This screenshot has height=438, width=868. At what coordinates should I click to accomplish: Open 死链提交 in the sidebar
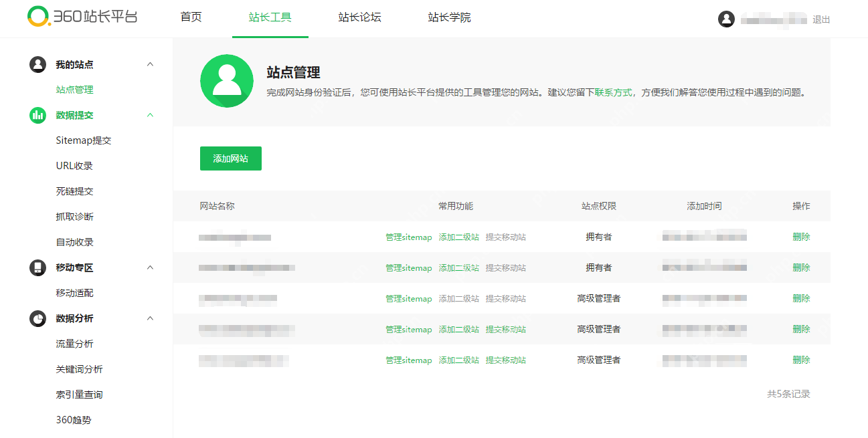pos(74,191)
